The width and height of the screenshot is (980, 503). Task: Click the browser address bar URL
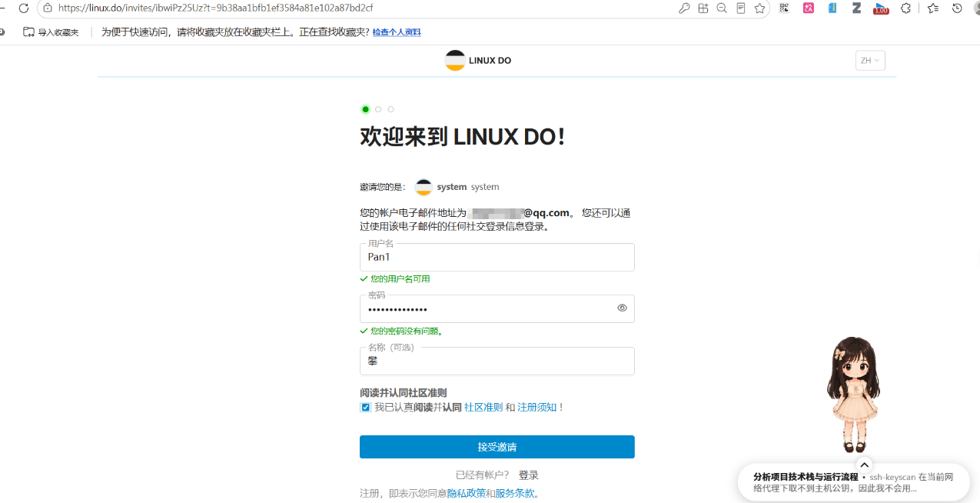click(x=216, y=8)
